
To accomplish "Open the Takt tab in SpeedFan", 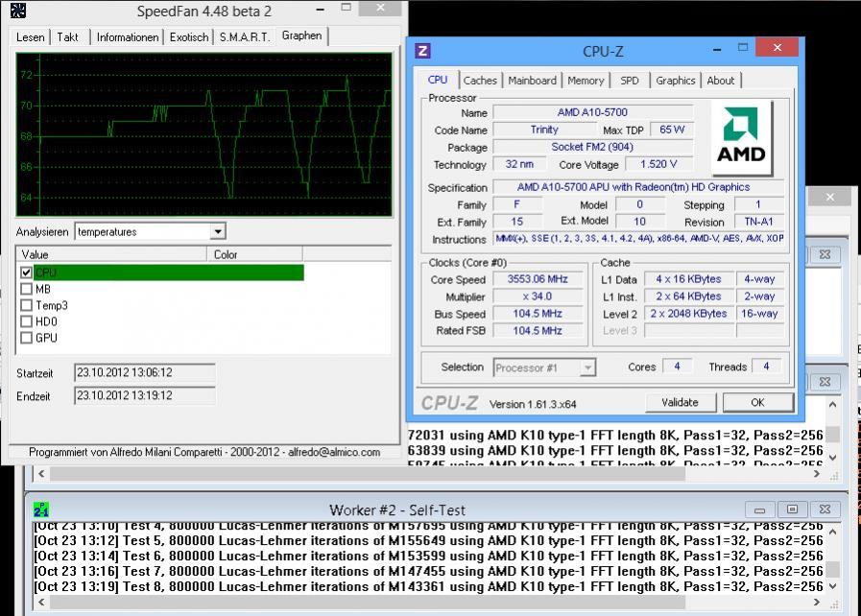I will pos(67,37).
